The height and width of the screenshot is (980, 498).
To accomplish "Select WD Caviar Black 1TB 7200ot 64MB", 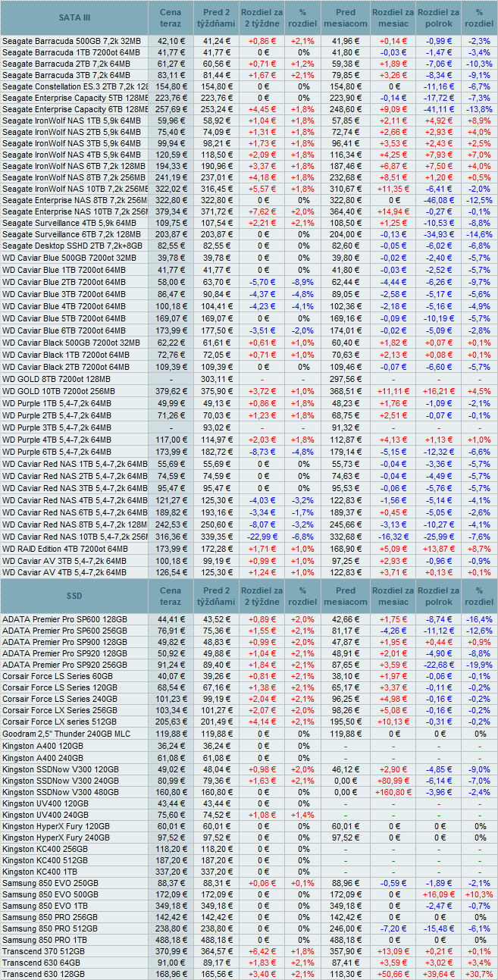I will point(65,354).
